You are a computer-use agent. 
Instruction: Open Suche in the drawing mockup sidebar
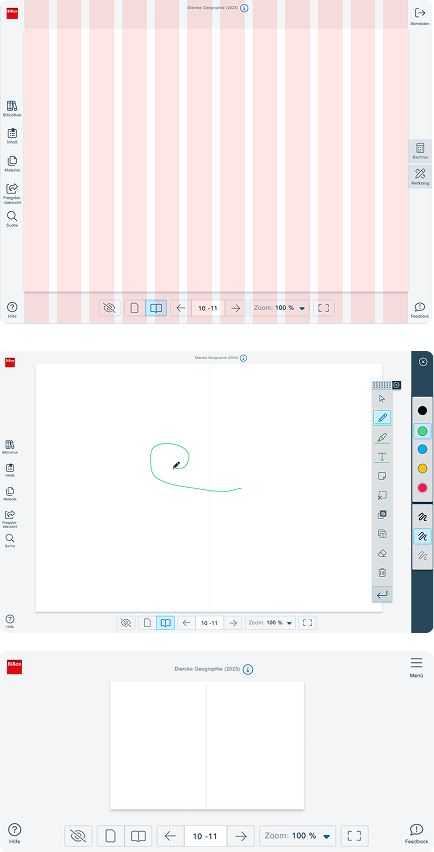[x=10, y=540]
